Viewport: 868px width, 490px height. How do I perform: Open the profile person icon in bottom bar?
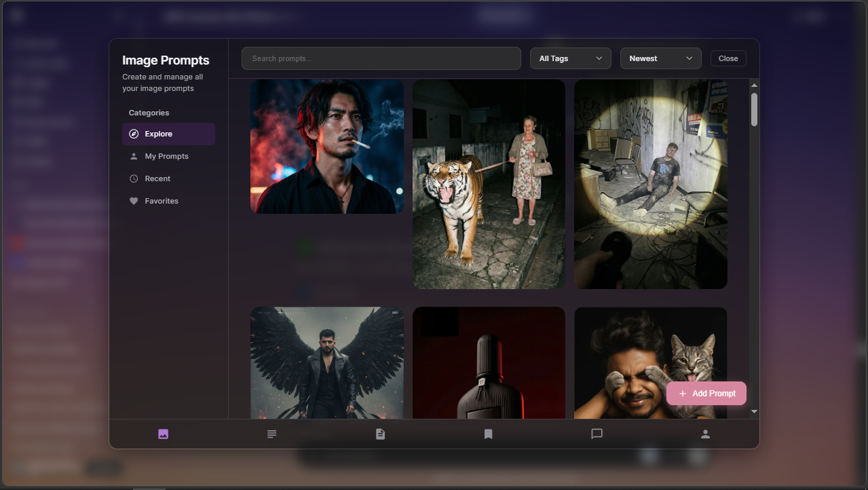coord(705,434)
